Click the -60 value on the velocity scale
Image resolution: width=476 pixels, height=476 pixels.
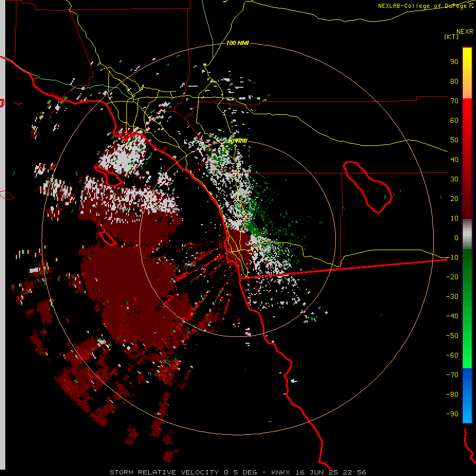click(x=452, y=355)
